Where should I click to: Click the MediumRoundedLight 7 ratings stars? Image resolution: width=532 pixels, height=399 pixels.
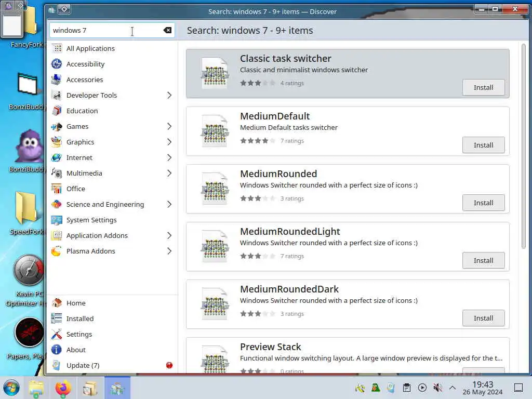(x=258, y=256)
